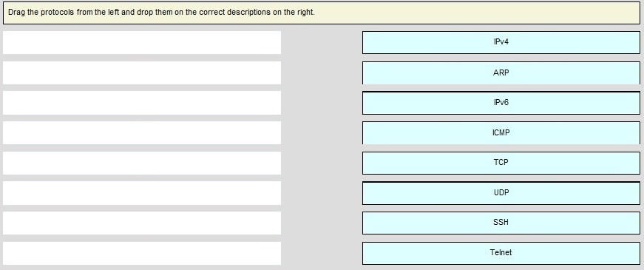Choose the empty slot opposite ICMP

pos(142,132)
